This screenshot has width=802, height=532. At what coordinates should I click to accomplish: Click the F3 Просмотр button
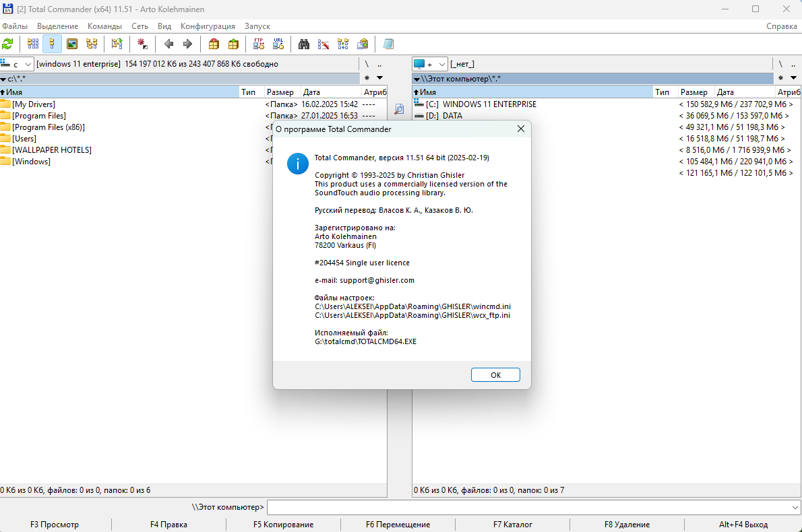[x=55, y=525]
